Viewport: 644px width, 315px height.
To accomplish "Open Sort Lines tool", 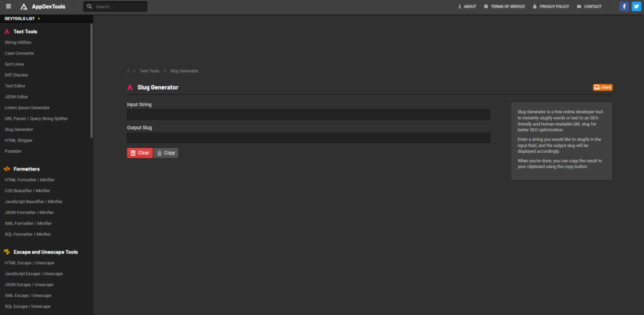I will (14, 64).
